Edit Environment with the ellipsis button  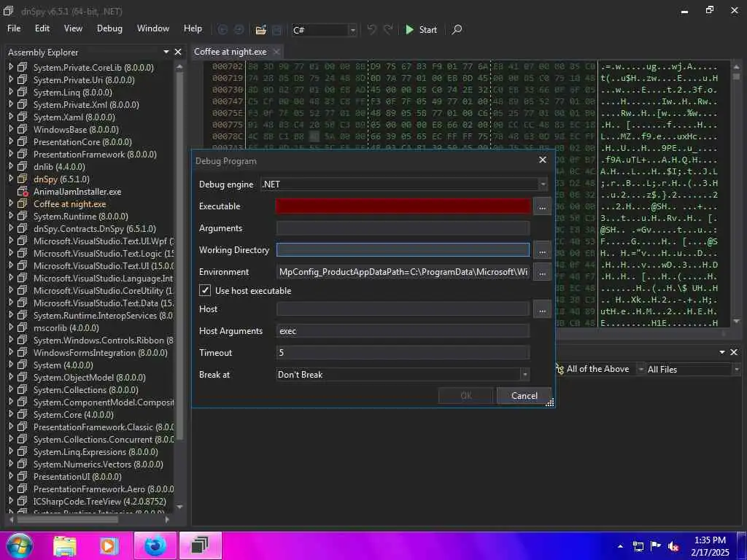[x=542, y=273]
